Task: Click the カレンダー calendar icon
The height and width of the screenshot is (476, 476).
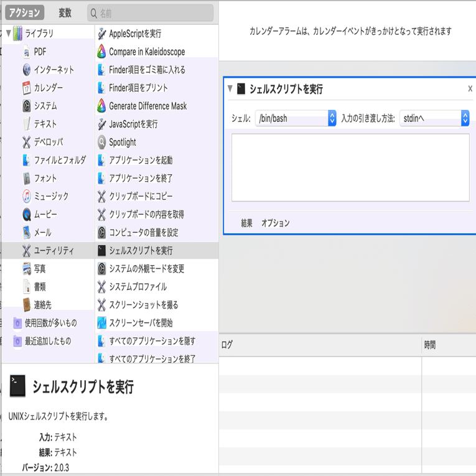Action: (26, 88)
